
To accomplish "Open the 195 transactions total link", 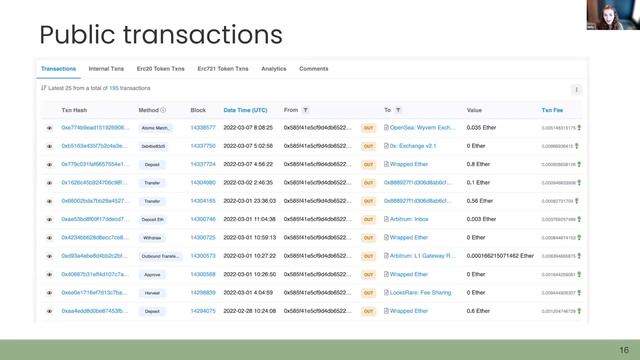I will (114, 88).
